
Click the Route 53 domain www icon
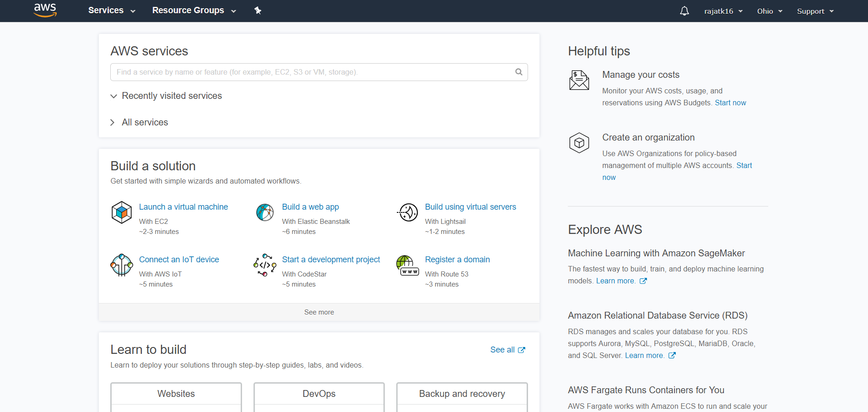click(x=408, y=266)
